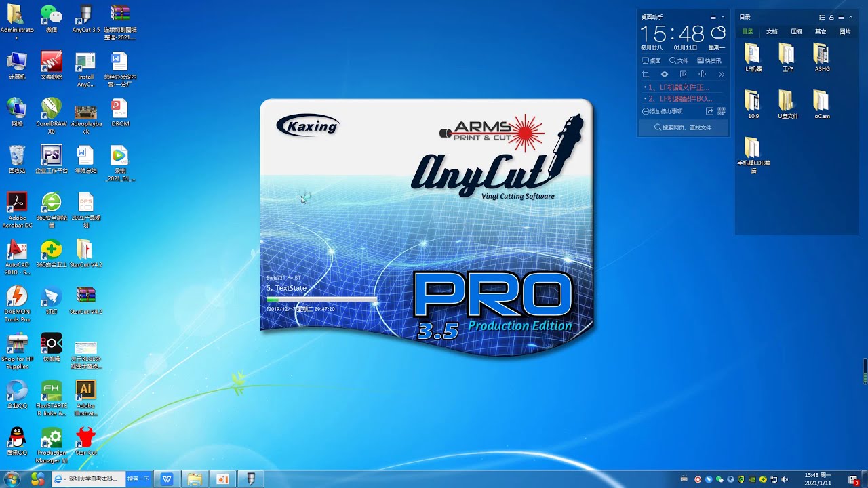Launch Adobe Acrobat DC shortcut
Viewport: 868px width, 488px height.
(x=17, y=210)
